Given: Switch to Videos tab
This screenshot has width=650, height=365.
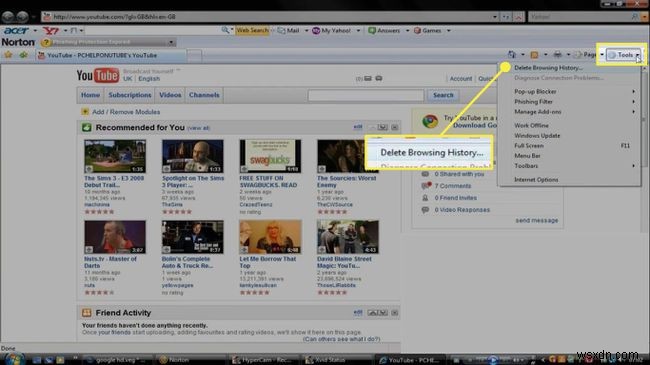Looking at the screenshot, I should click(170, 95).
